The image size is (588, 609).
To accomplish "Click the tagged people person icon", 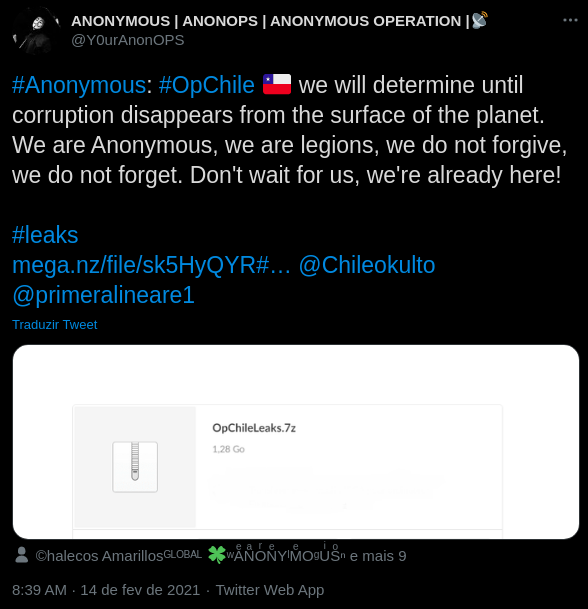I will tap(22, 555).
